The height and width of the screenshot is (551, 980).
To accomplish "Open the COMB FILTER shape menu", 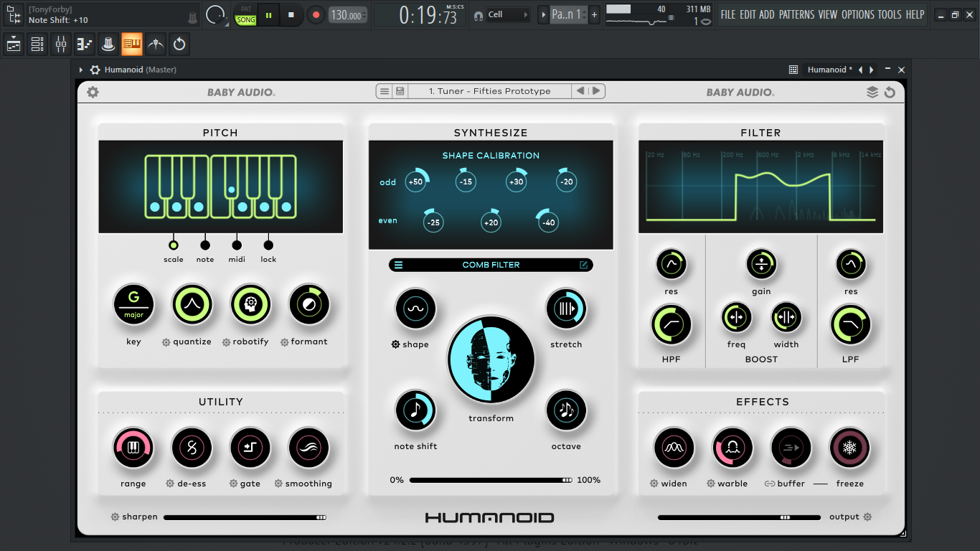I will click(x=491, y=265).
